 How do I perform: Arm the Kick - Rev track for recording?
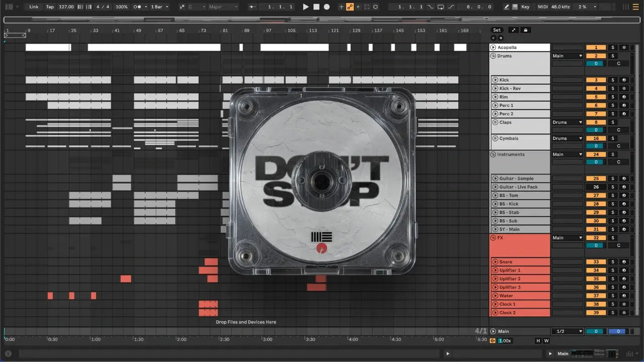pos(624,88)
